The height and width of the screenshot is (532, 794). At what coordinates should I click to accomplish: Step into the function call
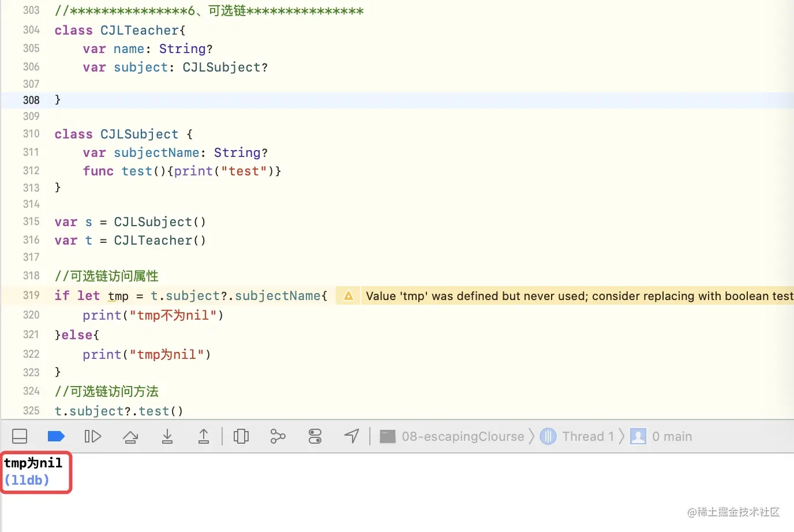167,436
